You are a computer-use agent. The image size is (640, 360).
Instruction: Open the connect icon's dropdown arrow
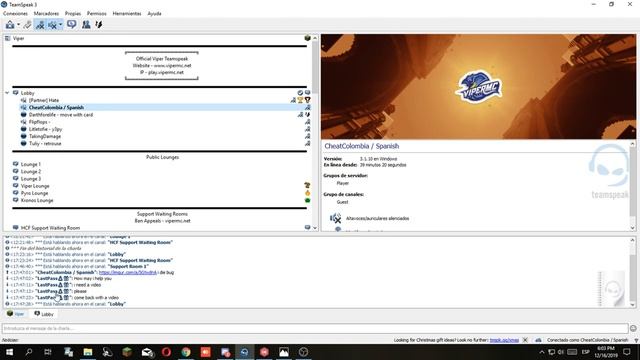(18, 25)
